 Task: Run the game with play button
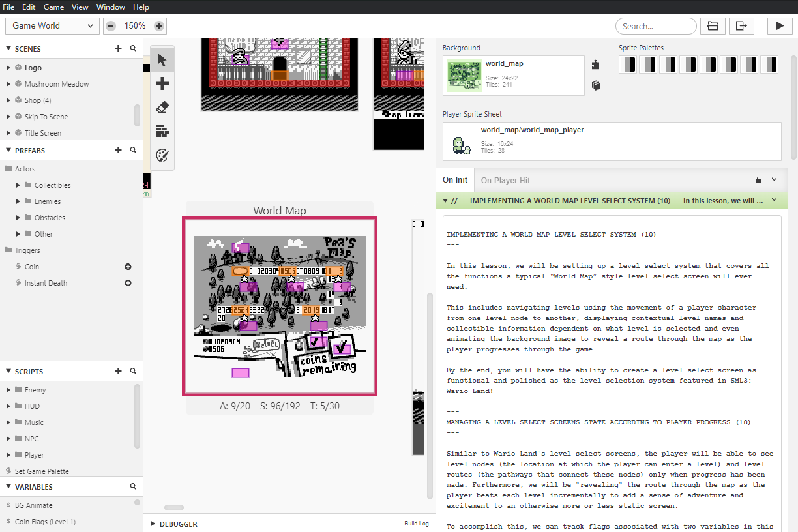tap(779, 26)
